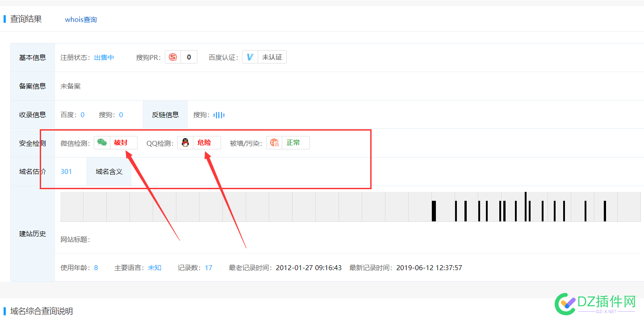Select the 收录信息 row header
The width and height of the screenshot is (644, 322).
click(x=33, y=115)
